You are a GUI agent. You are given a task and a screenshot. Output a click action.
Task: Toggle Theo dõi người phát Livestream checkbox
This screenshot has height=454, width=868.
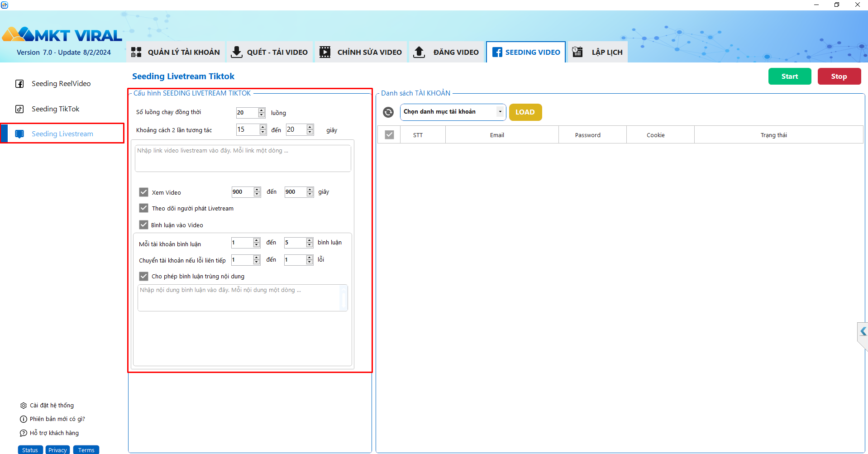143,208
